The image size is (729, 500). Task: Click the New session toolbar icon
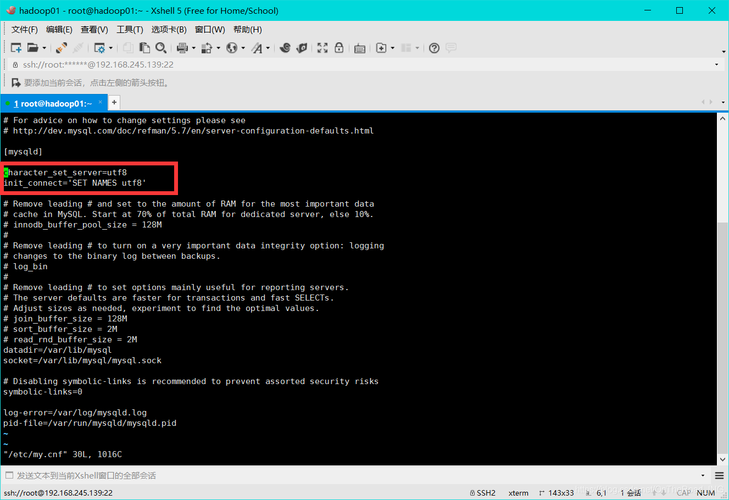coord(16,48)
